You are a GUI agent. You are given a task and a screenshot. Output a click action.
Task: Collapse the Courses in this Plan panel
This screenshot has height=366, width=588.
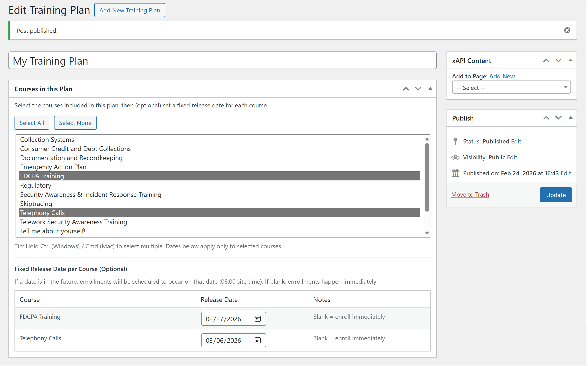[430, 89]
